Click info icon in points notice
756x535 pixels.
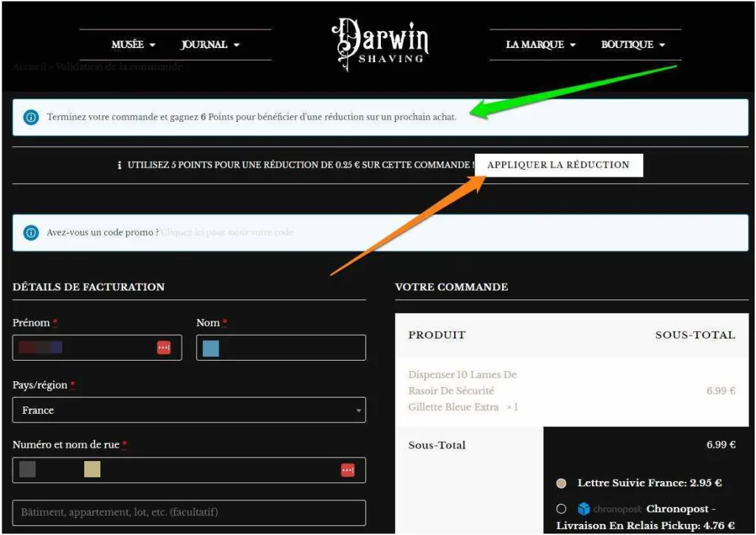(31, 117)
